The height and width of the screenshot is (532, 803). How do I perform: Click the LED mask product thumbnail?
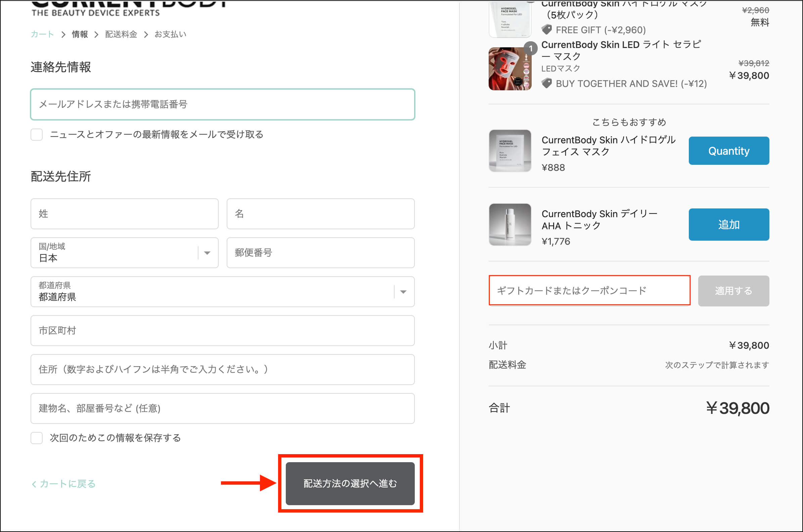point(510,69)
